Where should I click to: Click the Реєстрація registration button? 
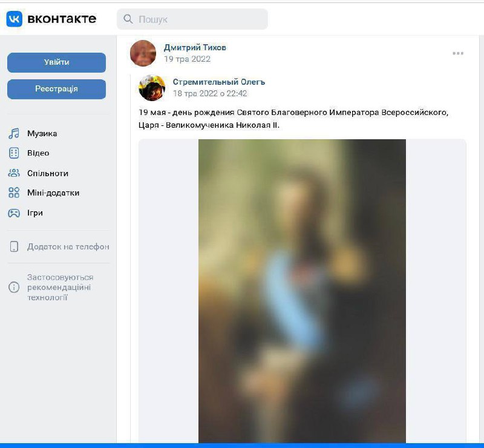point(56,89)
